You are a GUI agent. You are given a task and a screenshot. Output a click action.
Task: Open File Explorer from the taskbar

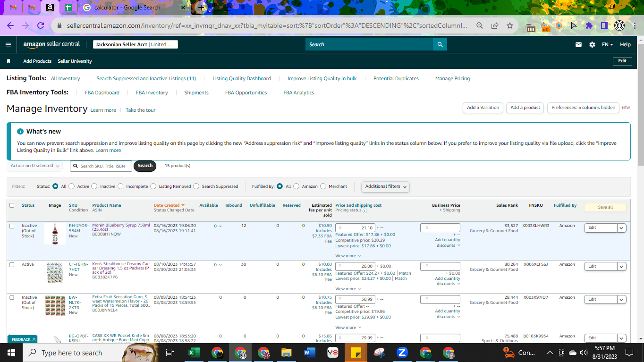(x=287, y=353)
